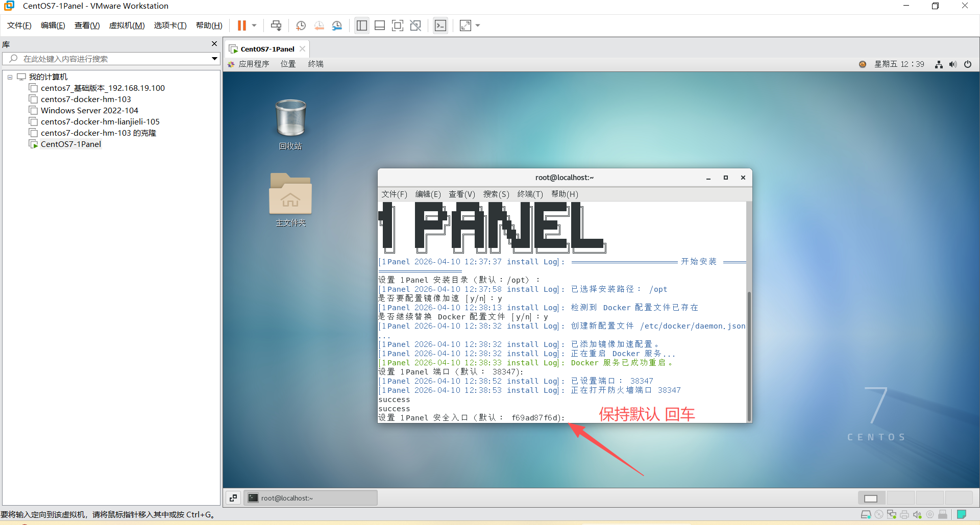The height and width of the screenshot is (525, 980).
Task: Select CentOS7-1Panel in library tree
Action: 71,144
